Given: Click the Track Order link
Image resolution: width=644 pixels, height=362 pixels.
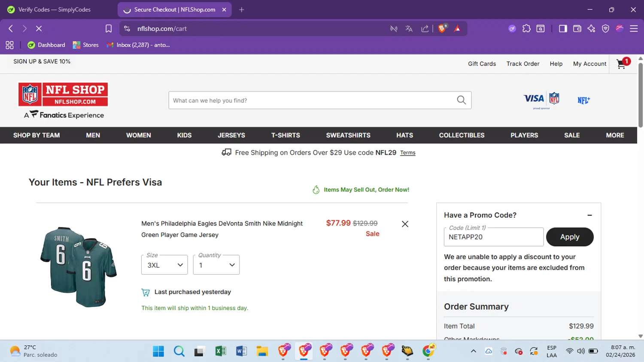Looking at the screenshot, I should coord(523,64).
